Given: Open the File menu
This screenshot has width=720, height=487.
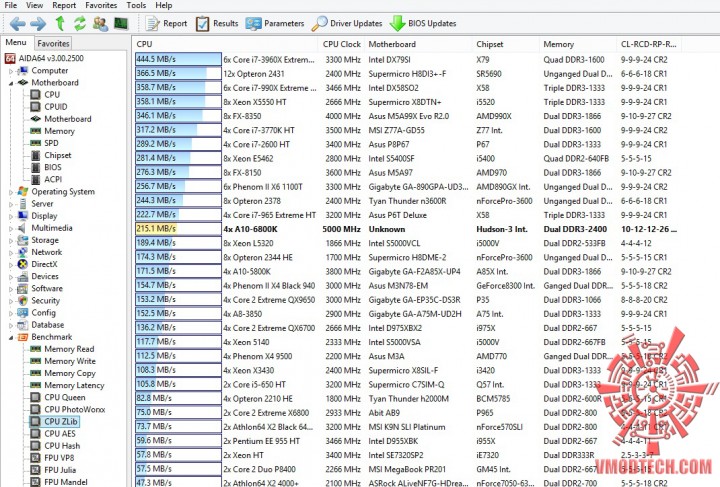Looking at the screenshot, I should pyautogui.click(x=11, y=6).
